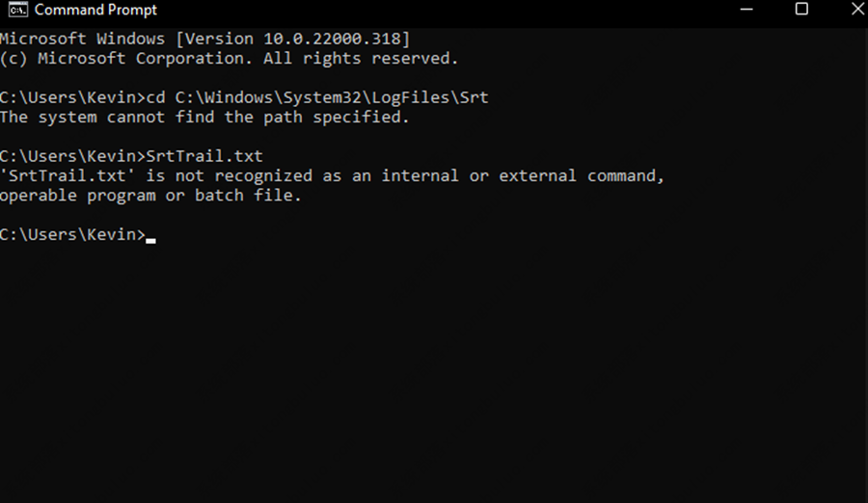Click the "Command Prompt" title text
Image resolution: width=868 pixels, height=503 pixels.
95,11
